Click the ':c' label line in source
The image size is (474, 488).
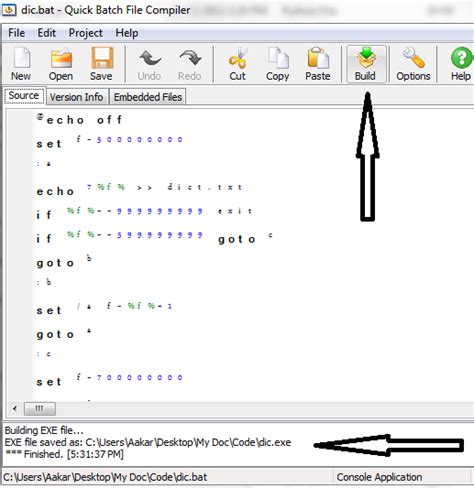(x=44, y=354)
